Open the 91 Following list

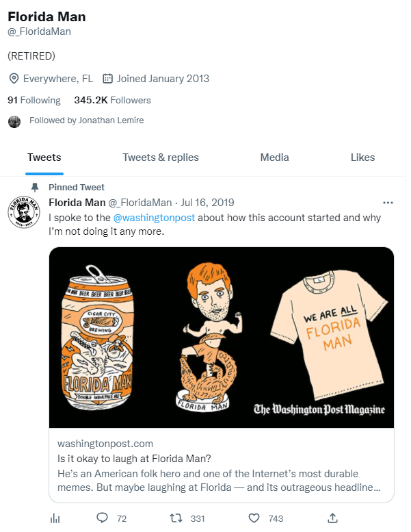tap(34, 100)
